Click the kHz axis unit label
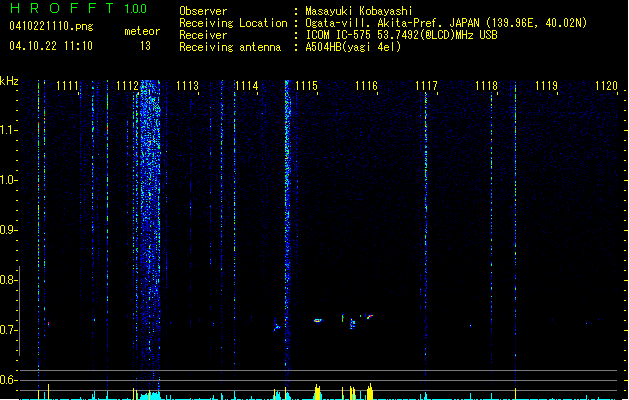629x400 pixels. (9, 81)
